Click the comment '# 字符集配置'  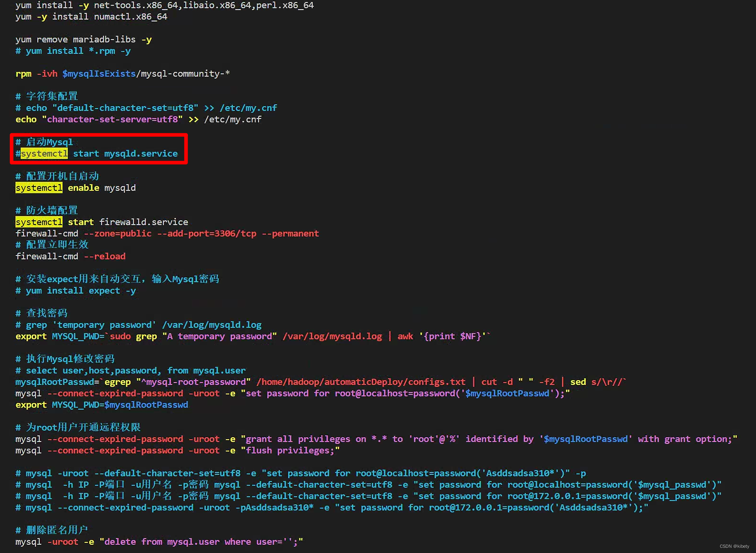46,96
